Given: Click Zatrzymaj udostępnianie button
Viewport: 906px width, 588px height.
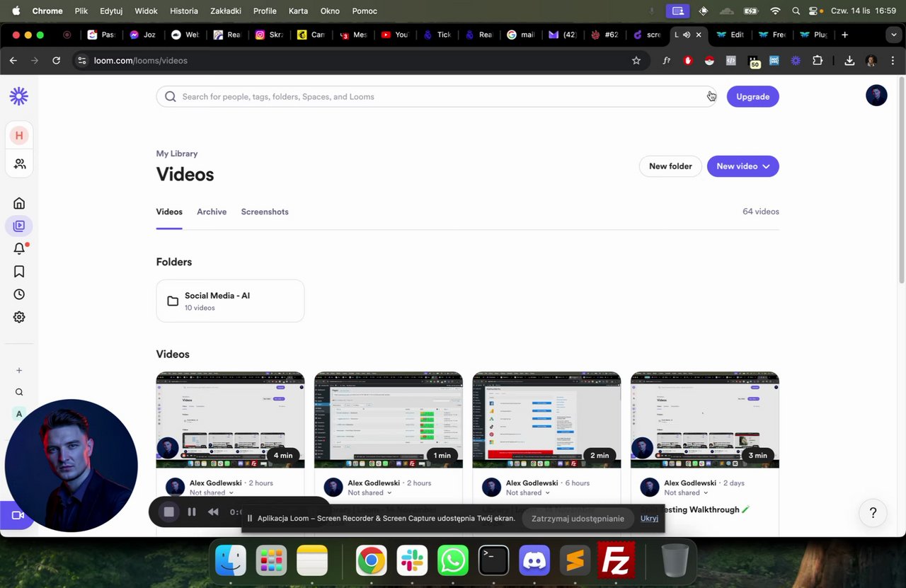Looking at the screenshot, I should [x=578, y=519].
